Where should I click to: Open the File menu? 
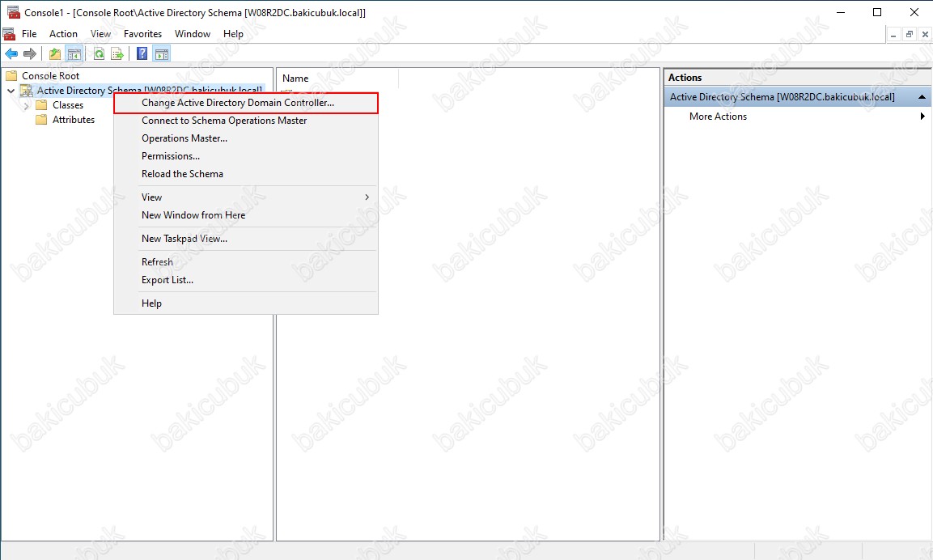click(x=29, y=34)
